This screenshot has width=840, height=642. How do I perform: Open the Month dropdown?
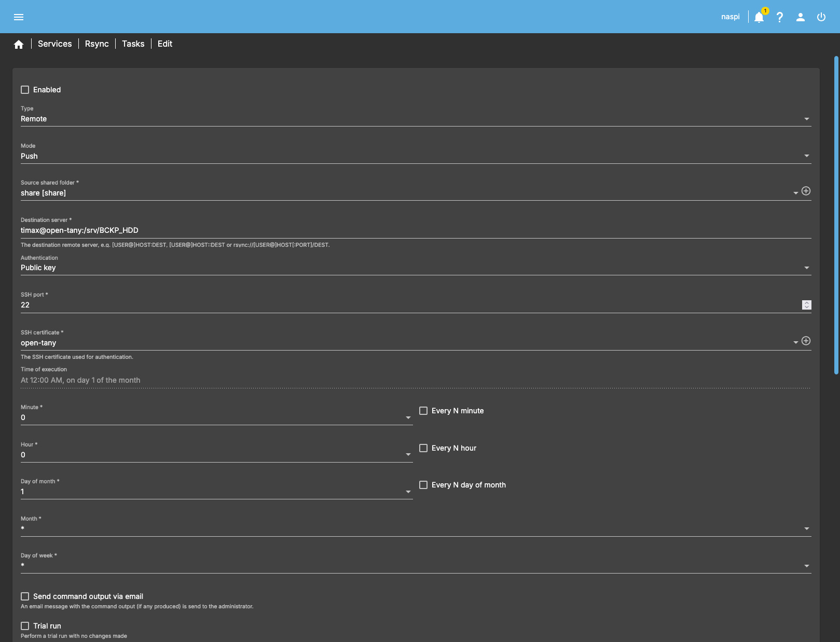tap(416, 528)
